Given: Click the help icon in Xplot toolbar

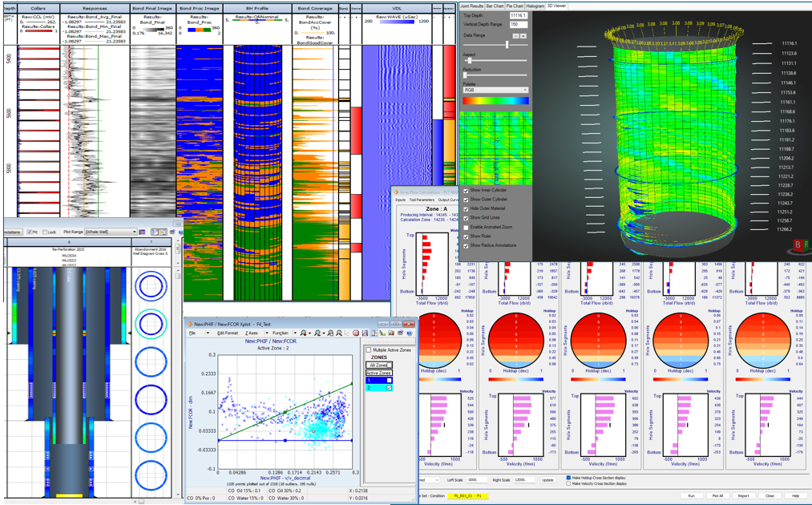Looking at the screenshot, I should tap(409, 333).
